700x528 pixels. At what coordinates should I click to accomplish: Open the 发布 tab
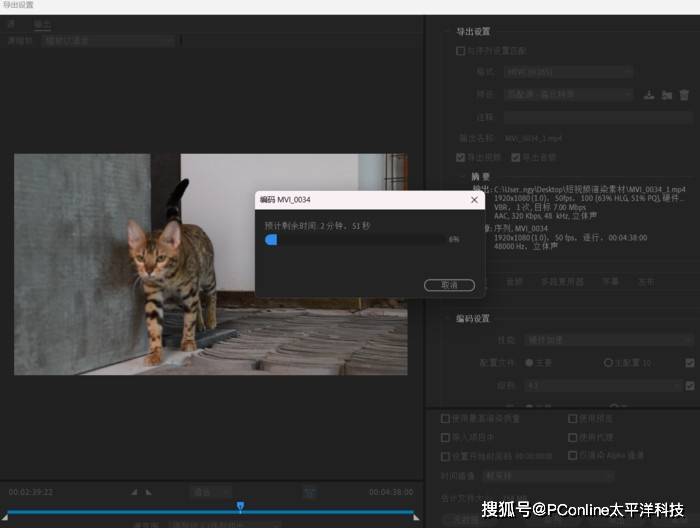click(646, 282)
